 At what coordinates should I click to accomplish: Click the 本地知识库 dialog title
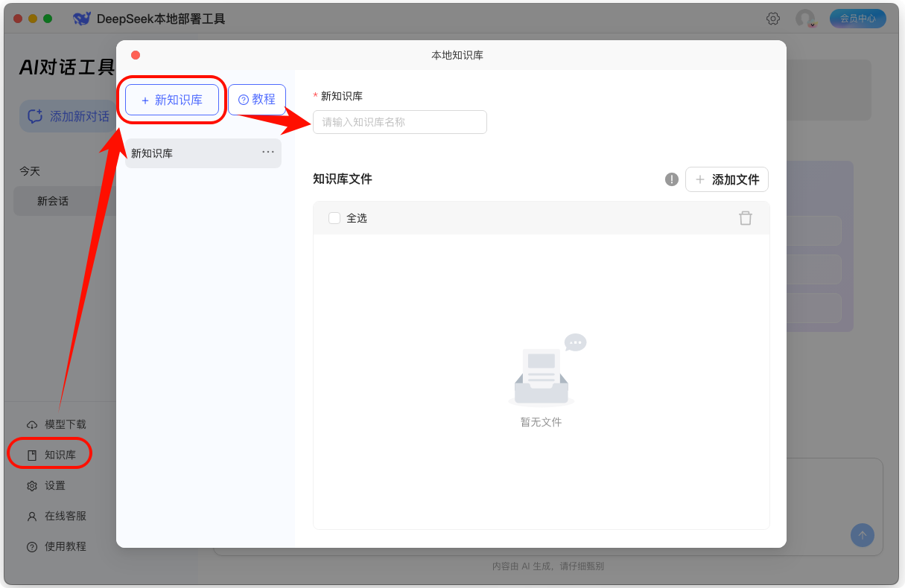[x=457, y=55]
